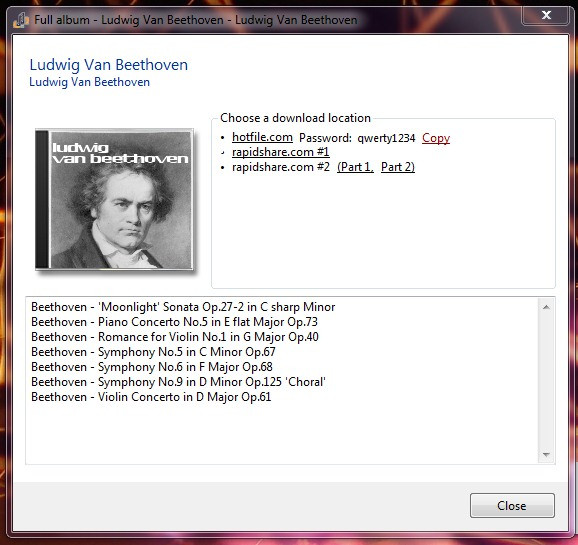Close the dialog with the X button
The image size is (578, 545).
pos(546,15)
